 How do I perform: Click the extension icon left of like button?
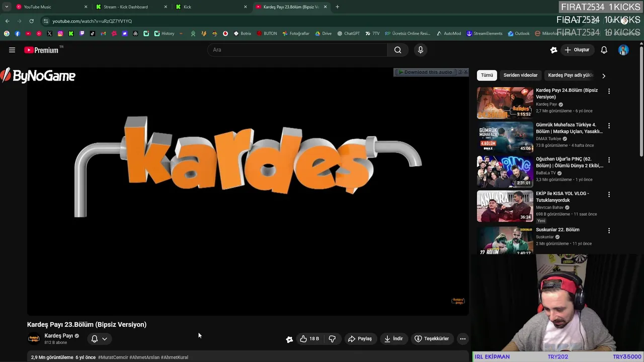[x=289, y=339]
